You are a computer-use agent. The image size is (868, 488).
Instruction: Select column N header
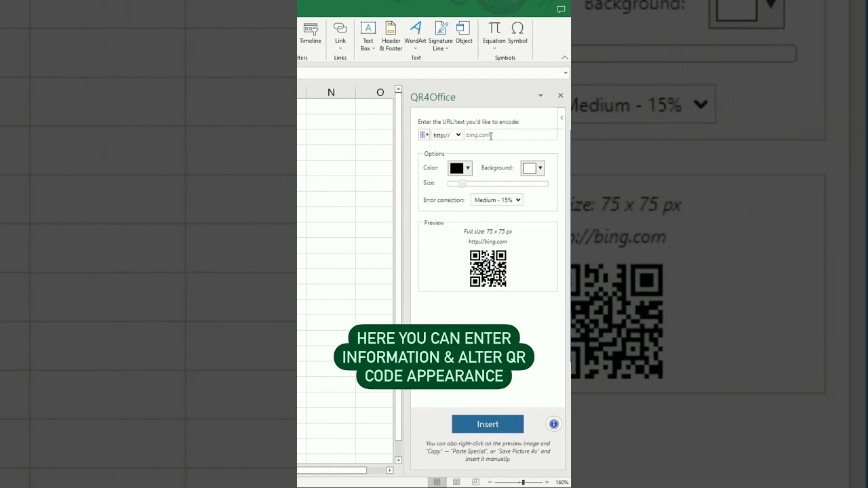point(331,92)
